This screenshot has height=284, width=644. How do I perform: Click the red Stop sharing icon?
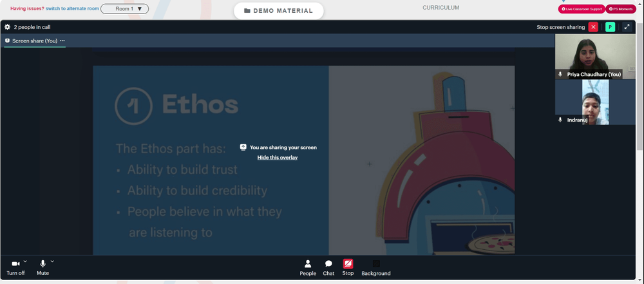click(x=348, y=264)
